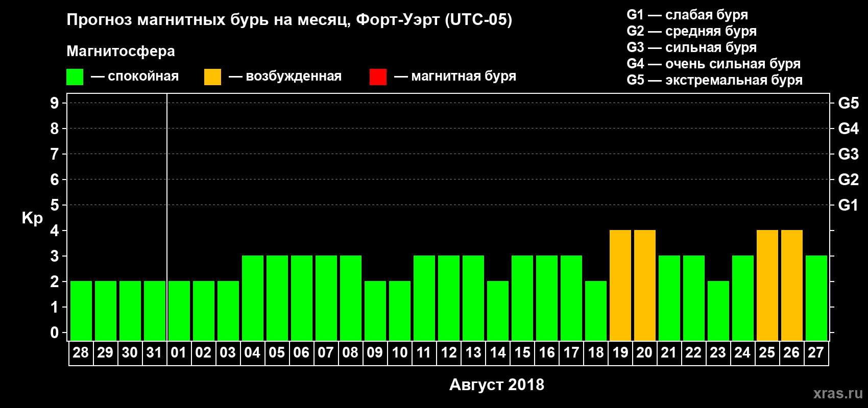Click the orange bar for day 25
868x408 pixels.
767,285
